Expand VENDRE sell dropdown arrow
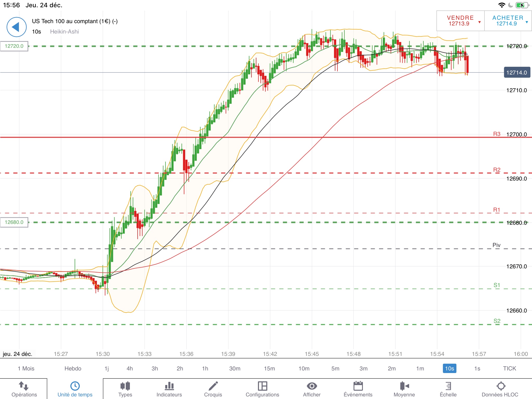This screenshot has height=399, width=532. pyautogui.click(x=480, y=22)
